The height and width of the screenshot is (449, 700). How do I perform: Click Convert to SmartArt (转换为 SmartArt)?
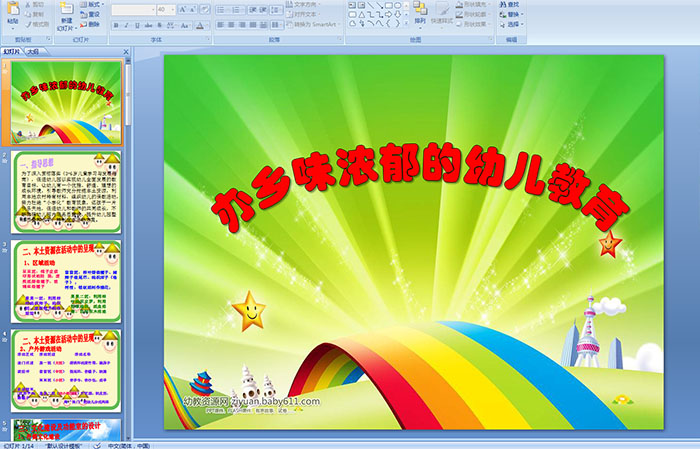point(313,25)
